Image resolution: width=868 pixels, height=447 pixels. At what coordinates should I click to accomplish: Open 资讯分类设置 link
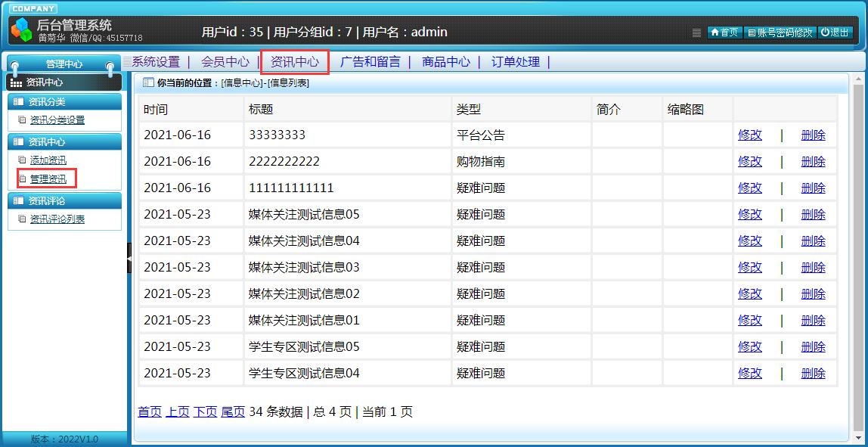point(57,120)
